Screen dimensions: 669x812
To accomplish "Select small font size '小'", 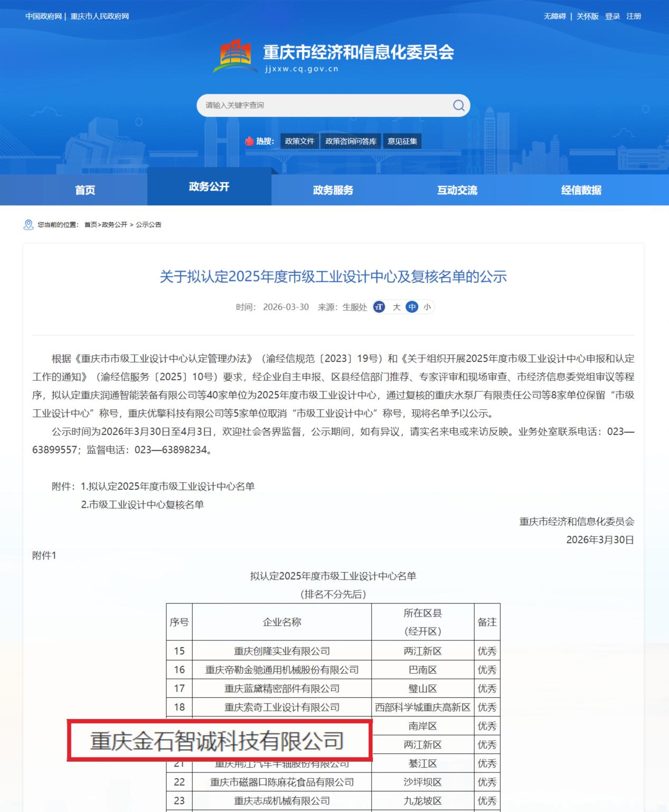I will point(427,307).
